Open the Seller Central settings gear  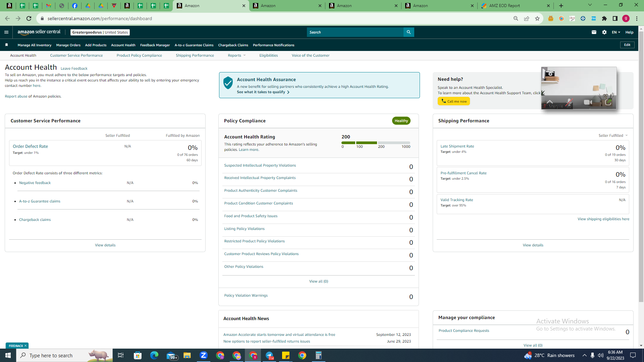click(604, 32)
